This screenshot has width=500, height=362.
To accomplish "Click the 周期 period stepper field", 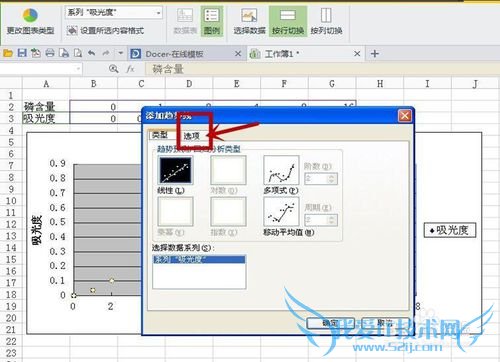I will 321,220.
